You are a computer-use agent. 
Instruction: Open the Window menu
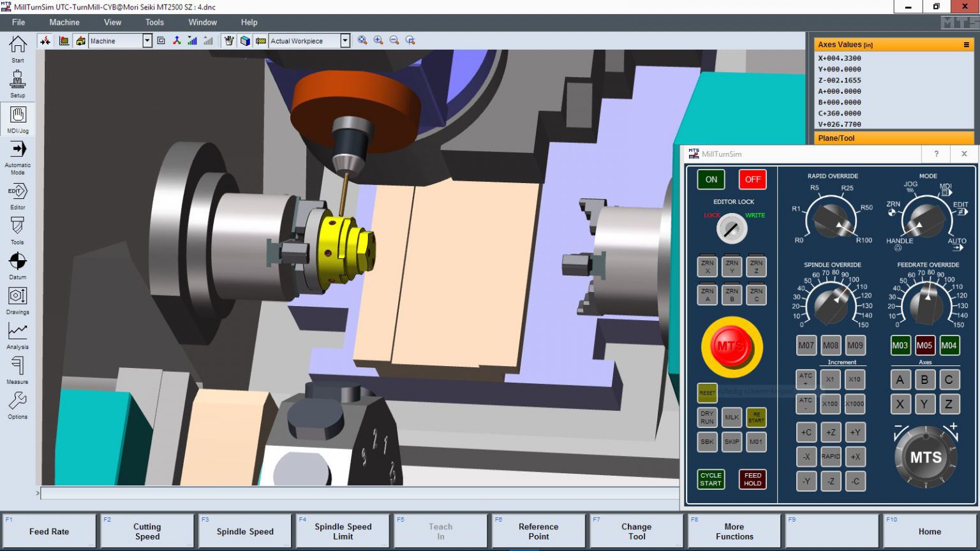(202, 22)
